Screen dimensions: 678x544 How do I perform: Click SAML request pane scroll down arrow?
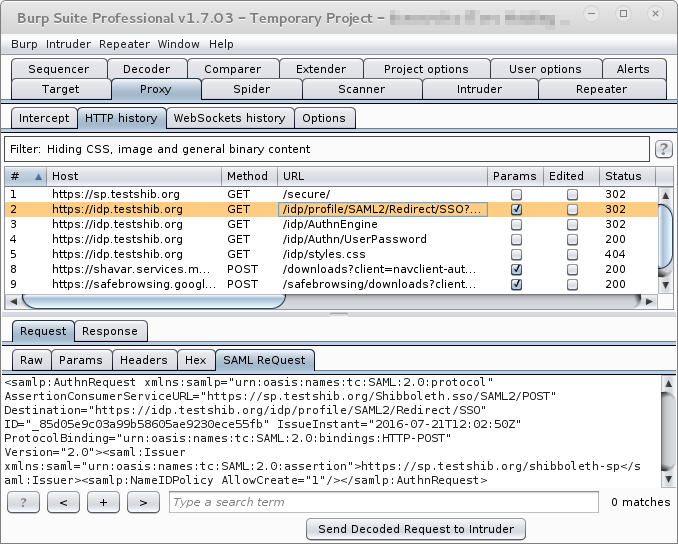[668, 479]
